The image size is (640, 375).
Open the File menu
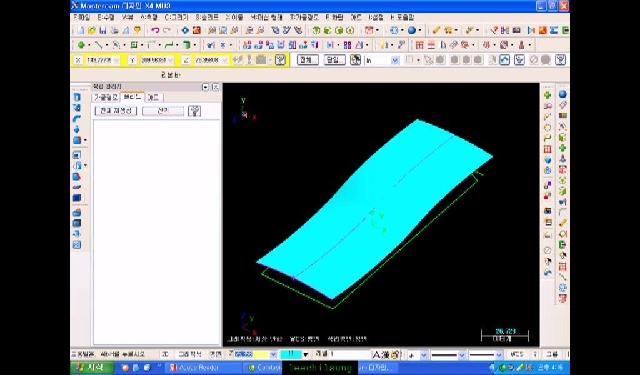coord(82,18)
